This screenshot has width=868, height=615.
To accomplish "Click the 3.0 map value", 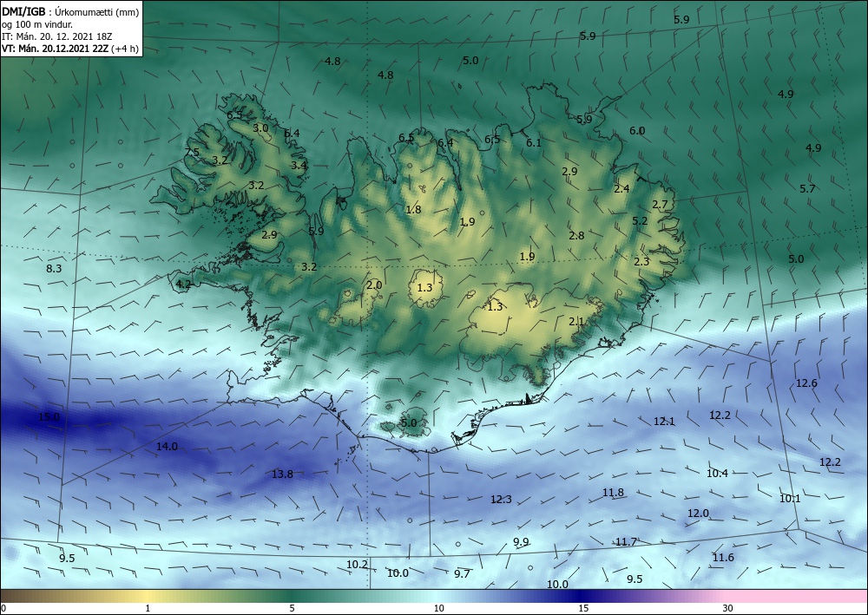I will coord(260,128).
